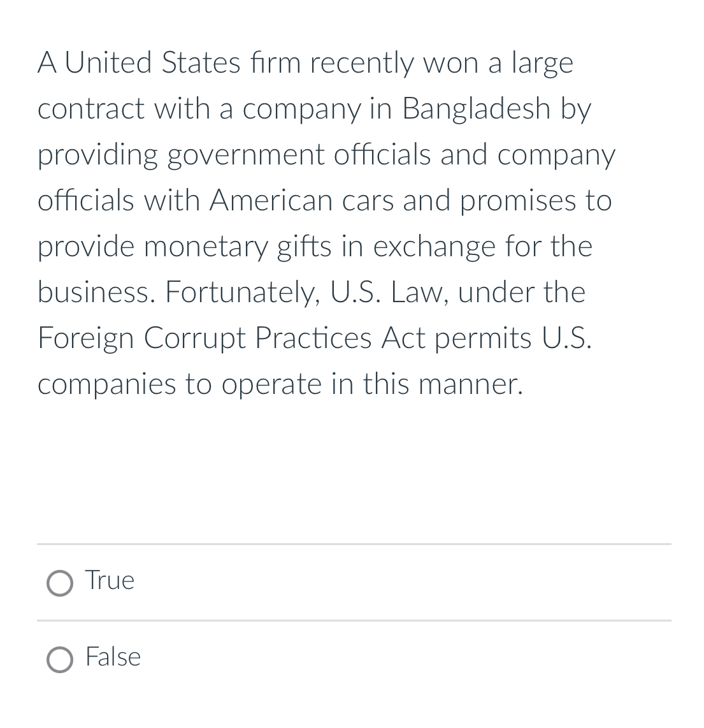The image size is (704, 728).
Task: Click the word 'exchange' in the question
Action: point(435,246)
